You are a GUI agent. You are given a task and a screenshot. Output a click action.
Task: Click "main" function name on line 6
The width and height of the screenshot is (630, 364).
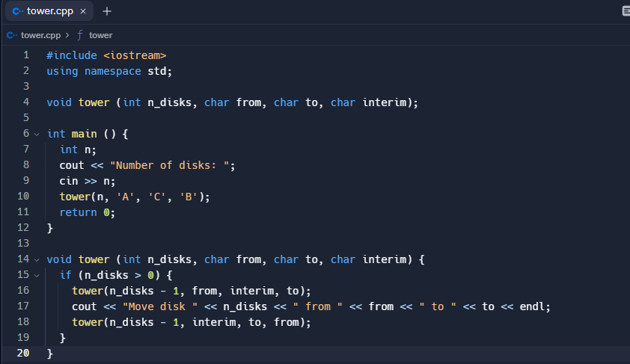click(84, 134)
